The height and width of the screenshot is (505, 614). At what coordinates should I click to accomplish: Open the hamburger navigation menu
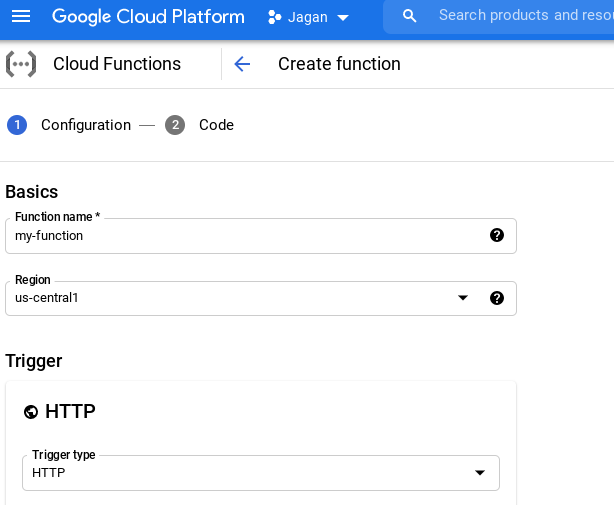click(x=21, y=16)
